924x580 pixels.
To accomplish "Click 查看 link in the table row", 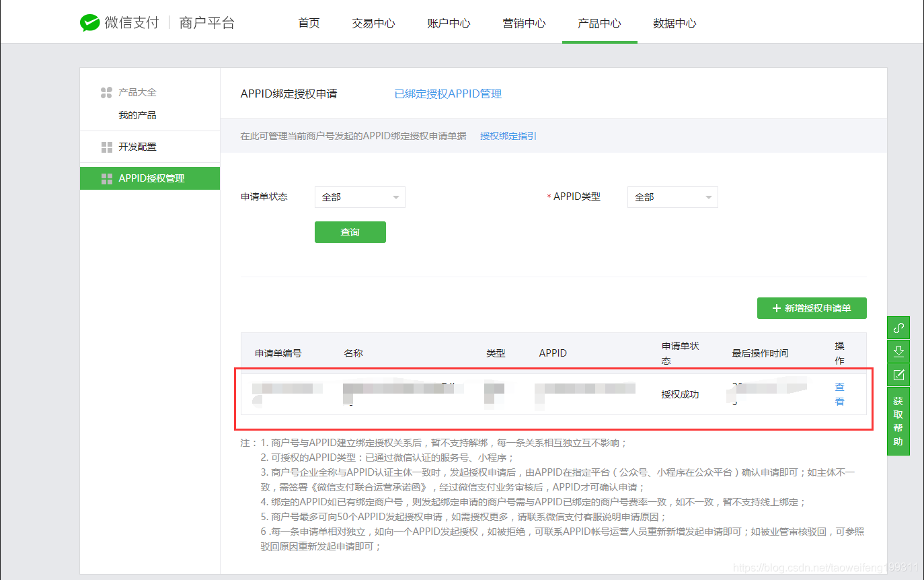I will point(839,394).
